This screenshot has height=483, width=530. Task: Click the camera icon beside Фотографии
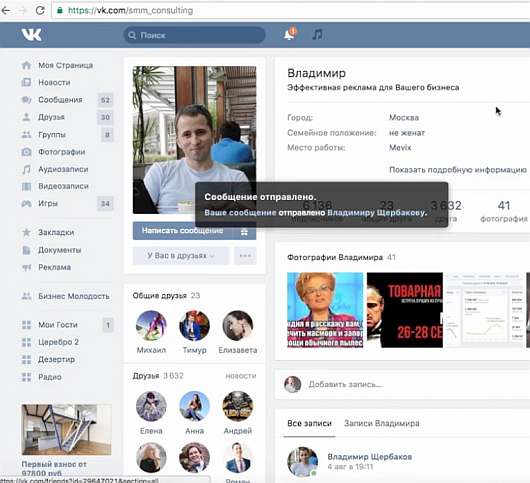pyautogui.click(x=26, y=152)
